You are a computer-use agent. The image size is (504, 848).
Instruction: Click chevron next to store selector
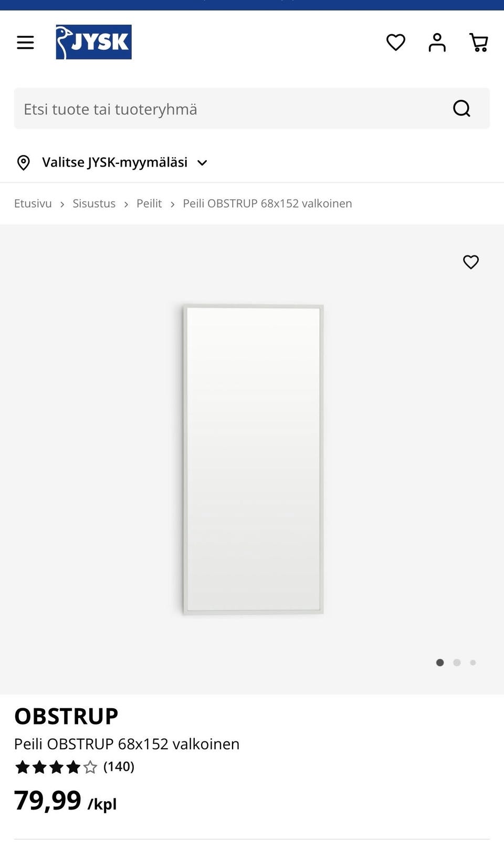[202, 163]
